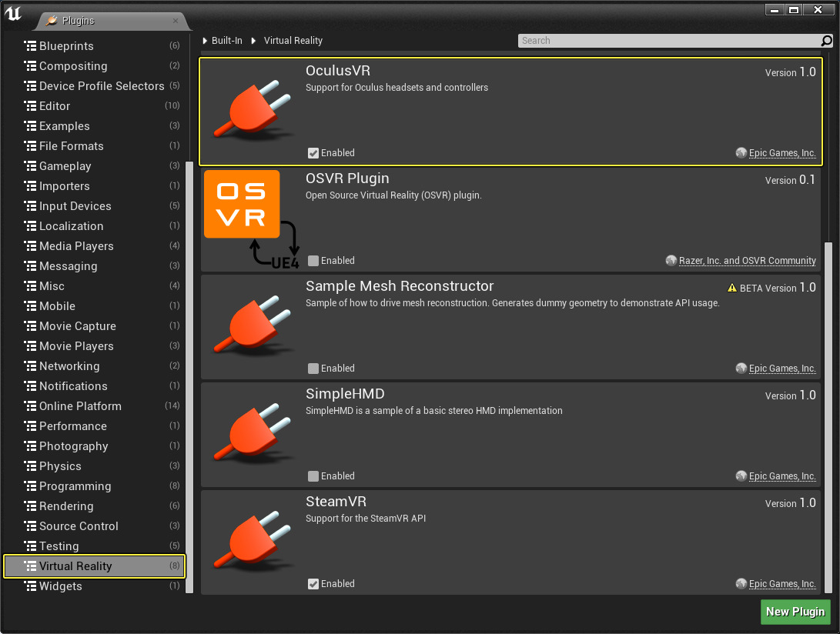Disable the OculusVR plugin checkbox

click(313, 153)
